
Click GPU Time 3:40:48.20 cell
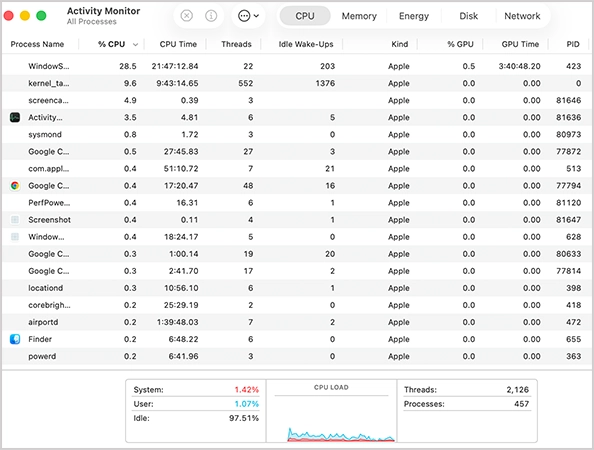coord(519,66)
